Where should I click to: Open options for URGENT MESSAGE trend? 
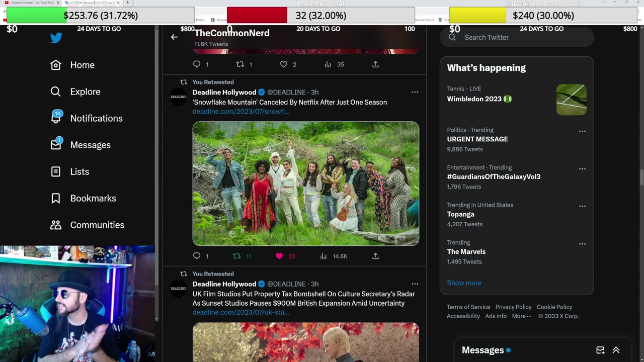point(582,131)
